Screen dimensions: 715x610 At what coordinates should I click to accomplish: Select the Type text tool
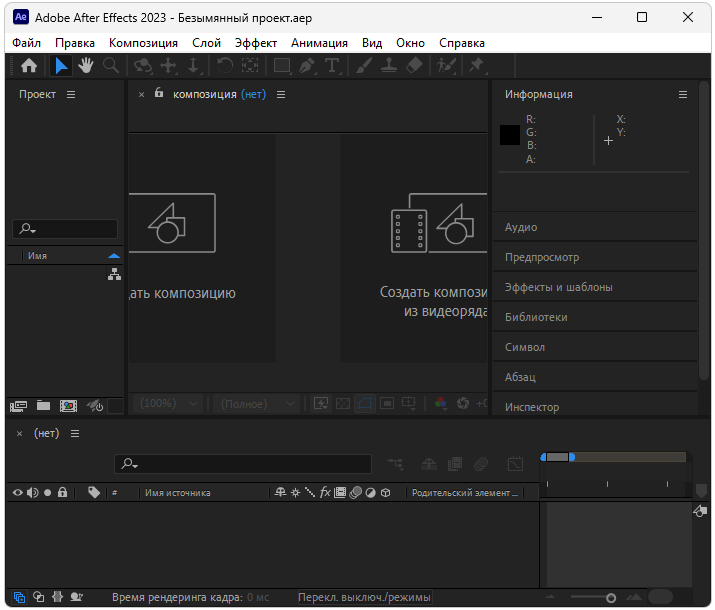coord(332,66)
